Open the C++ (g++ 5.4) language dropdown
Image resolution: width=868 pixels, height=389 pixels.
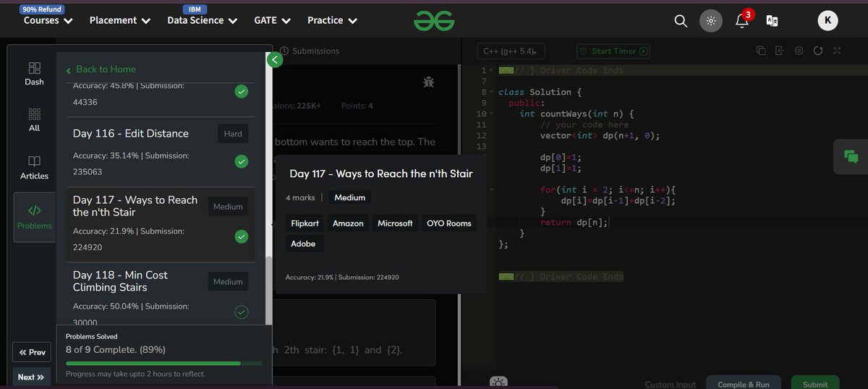coord(511,51)
